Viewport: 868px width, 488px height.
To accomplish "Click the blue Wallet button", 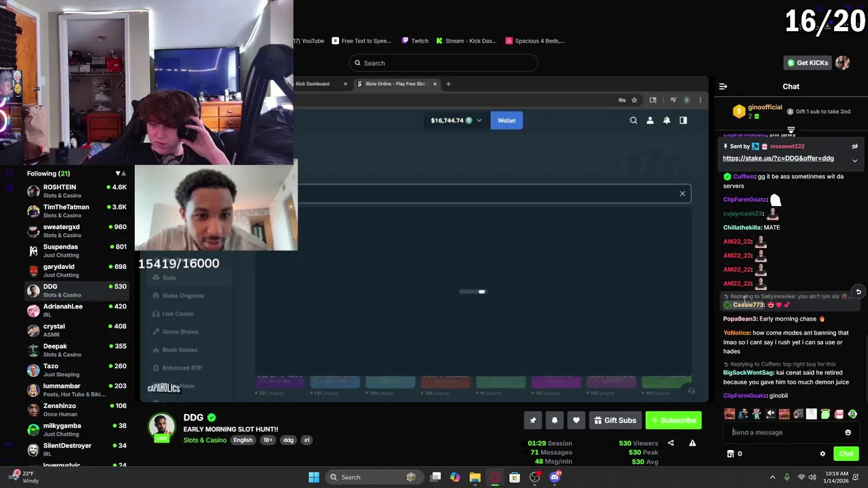I will [507, 121].
